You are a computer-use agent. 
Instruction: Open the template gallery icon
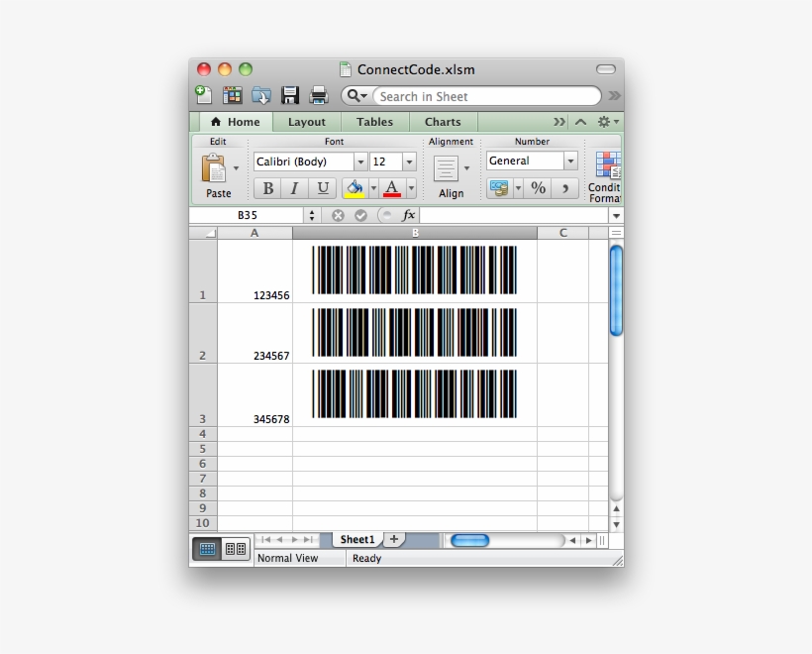(232, 95)
